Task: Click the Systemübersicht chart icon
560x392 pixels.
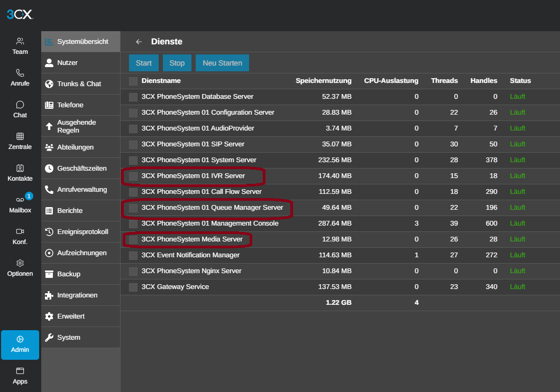Action: [x=49, y=42]
